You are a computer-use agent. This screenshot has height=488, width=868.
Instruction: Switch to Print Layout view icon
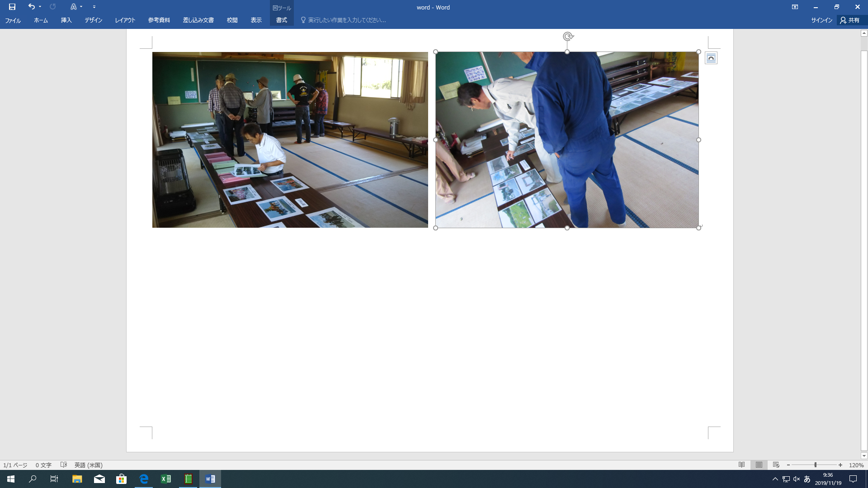759,465
